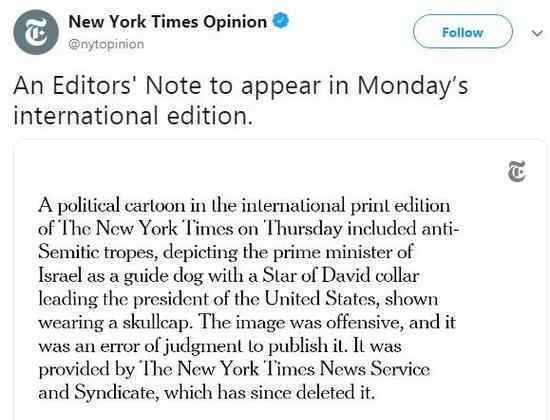Click the line 'provided by The New York Times News Service'
550x420 pixels.
pos(234,369)
